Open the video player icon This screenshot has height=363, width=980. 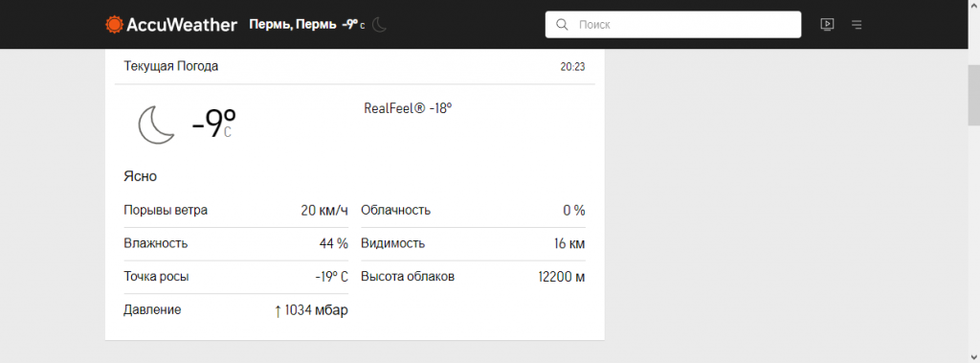[827, 24]
